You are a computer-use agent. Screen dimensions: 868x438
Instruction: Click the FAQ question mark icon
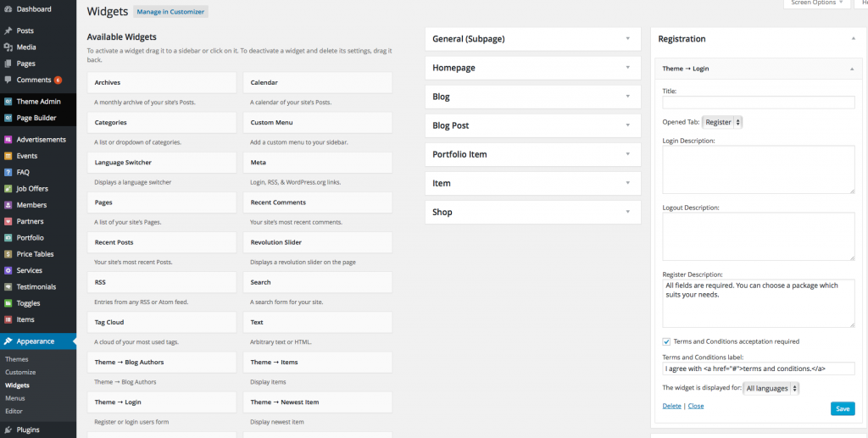pyautogui.click(x=8, y=173)
